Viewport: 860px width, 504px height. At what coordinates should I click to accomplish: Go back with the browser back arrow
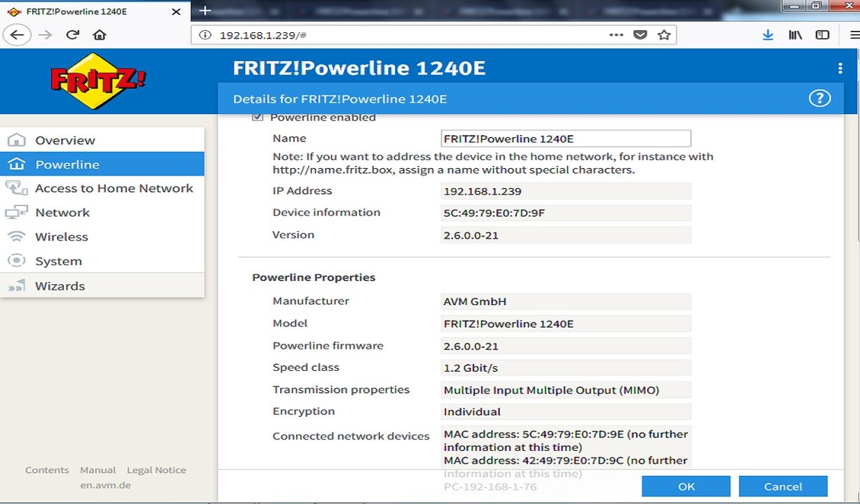click(x=18, y=35)
